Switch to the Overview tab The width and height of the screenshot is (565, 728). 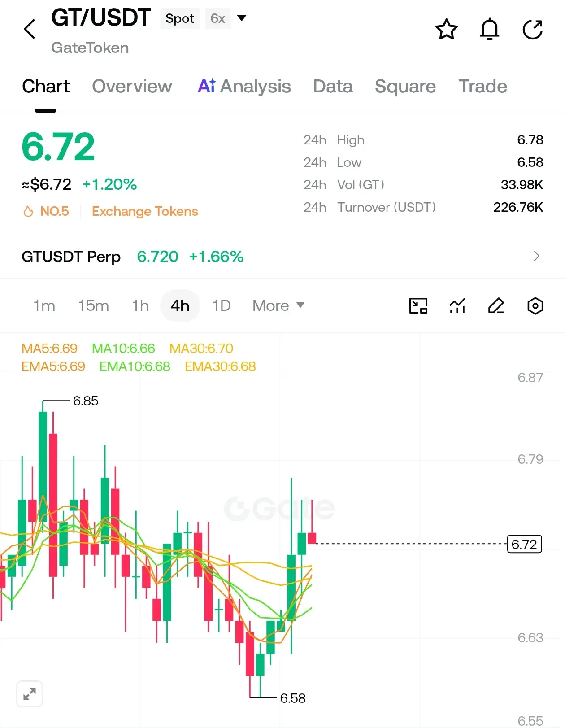tap(132, 86)
